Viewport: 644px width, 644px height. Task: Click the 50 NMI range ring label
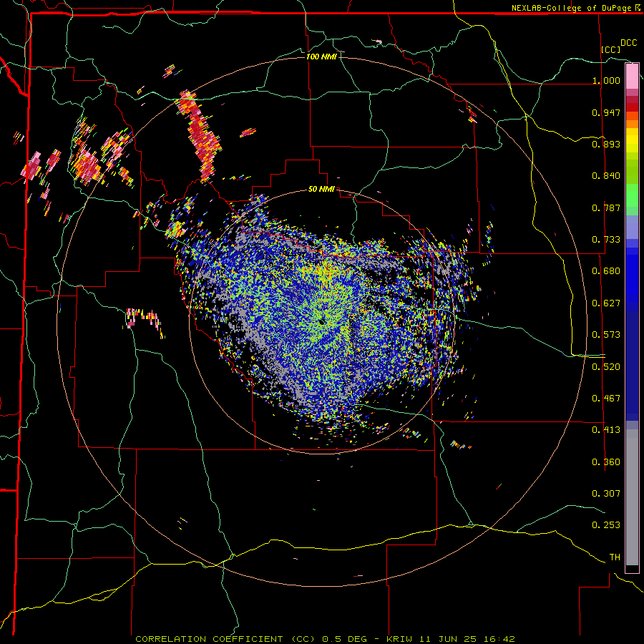321,190
